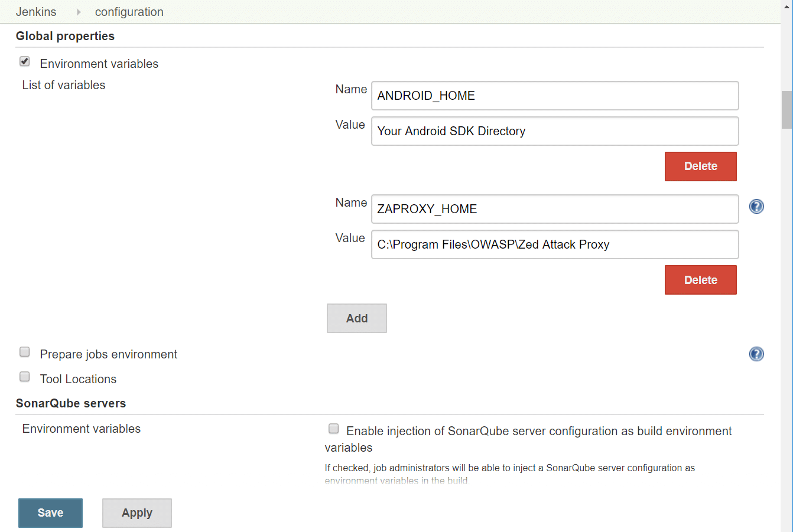Image resolution: width=793 pixels, height=532 pixels.
Task: Edit the Zed Attack Proxy path value field
Action: tap(554, 244)
